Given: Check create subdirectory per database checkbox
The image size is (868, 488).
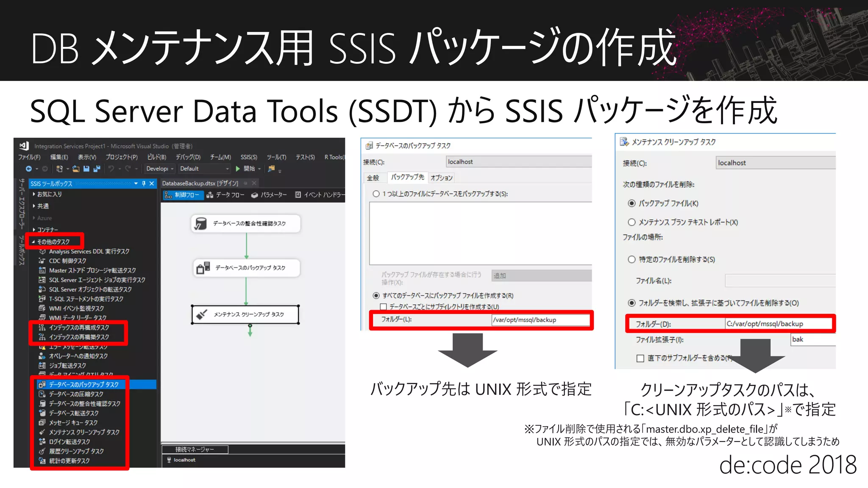Looking at the screenshot, I should click(384, 307).
